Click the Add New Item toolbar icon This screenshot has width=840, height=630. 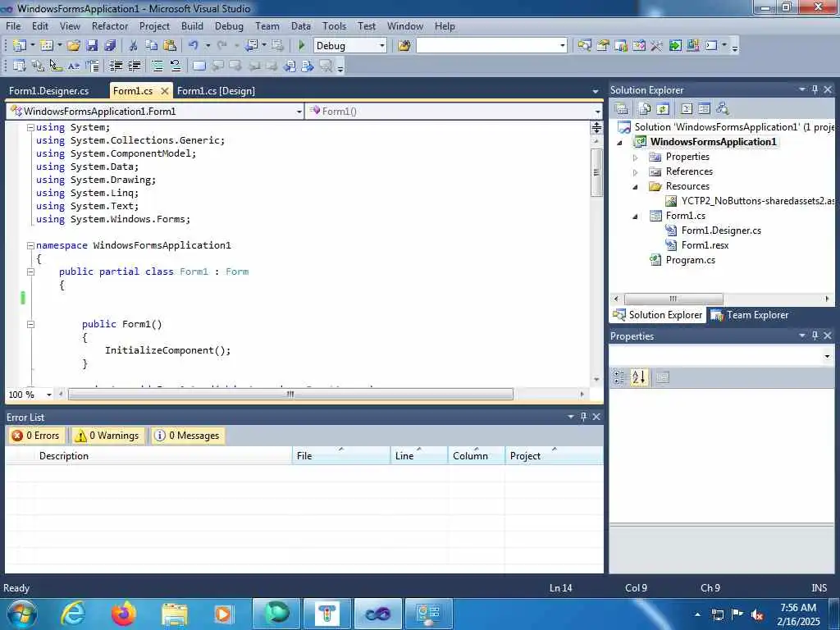(47, 46)
